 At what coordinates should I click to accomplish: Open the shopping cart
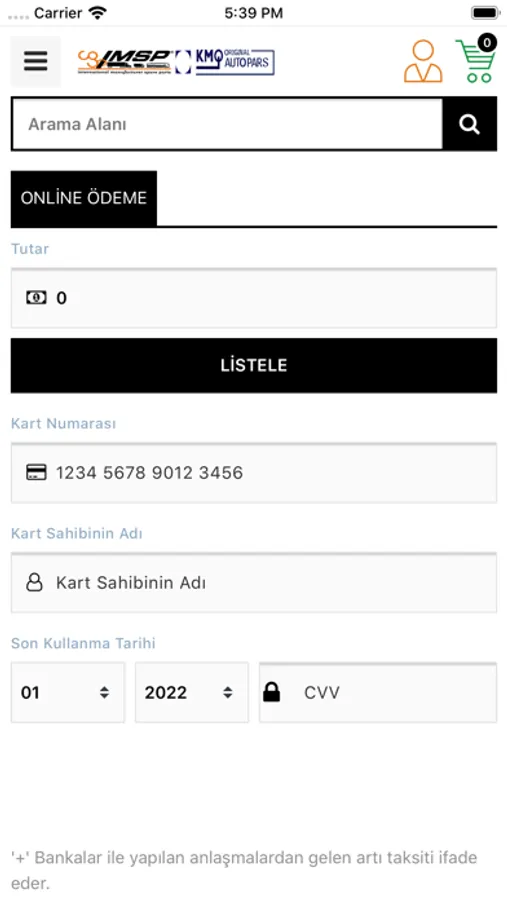tap(475, 61)
